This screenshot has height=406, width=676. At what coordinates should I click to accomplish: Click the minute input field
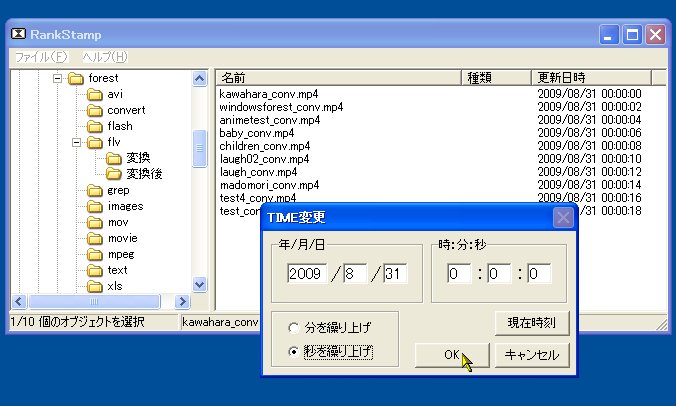(499, 274)
